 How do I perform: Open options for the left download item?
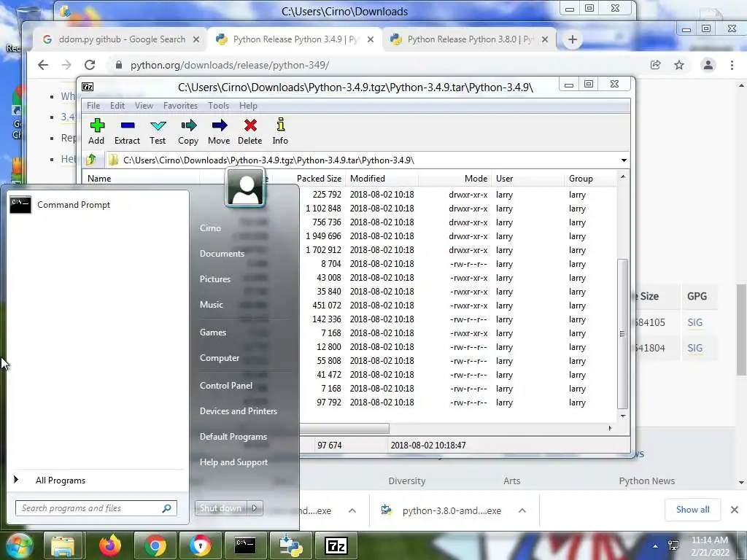pos(352,510)
